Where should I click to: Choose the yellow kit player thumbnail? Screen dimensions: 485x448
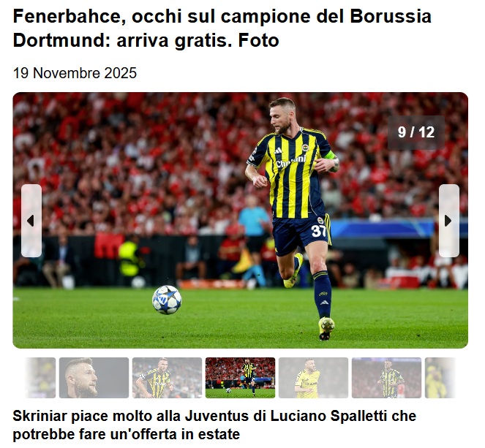(x=313, y=378)
